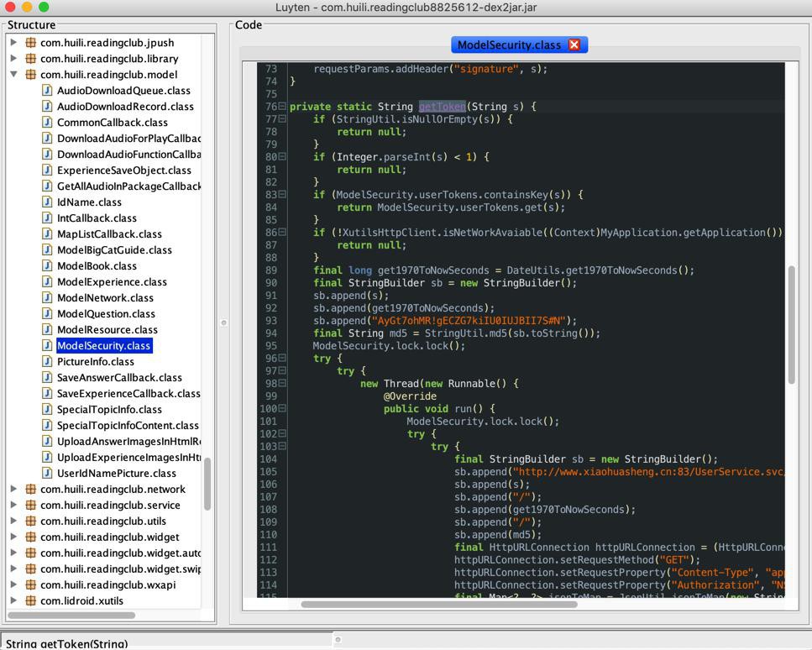Click the code panel horizontal scrollbar
The width and height of the screenshot is (812, 650).
pyautogui.click(x=438, y=604)
